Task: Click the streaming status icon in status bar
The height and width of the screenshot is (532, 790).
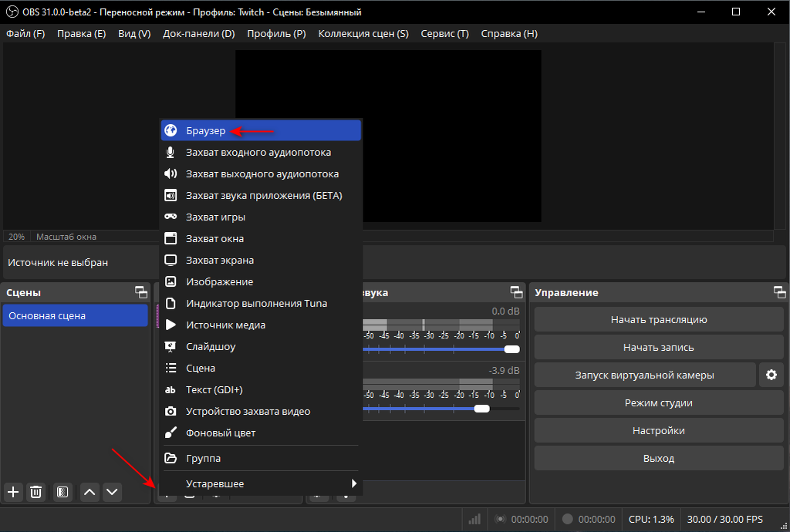Action: 500,519
